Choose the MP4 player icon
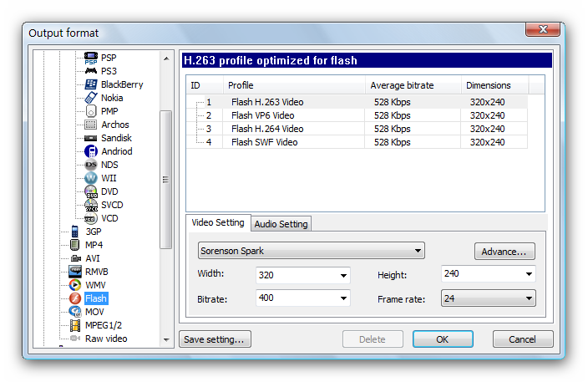 coord(75,245)
